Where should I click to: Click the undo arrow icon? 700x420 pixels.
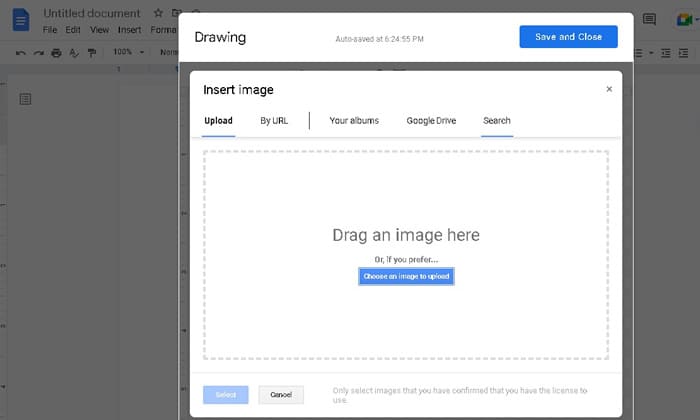[x=20, y=52]
